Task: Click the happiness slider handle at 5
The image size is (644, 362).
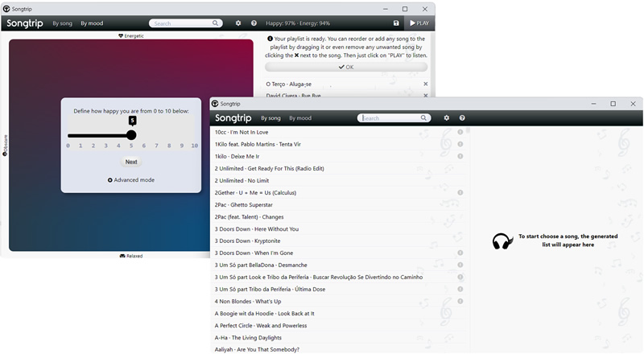Action: point(131,135)
